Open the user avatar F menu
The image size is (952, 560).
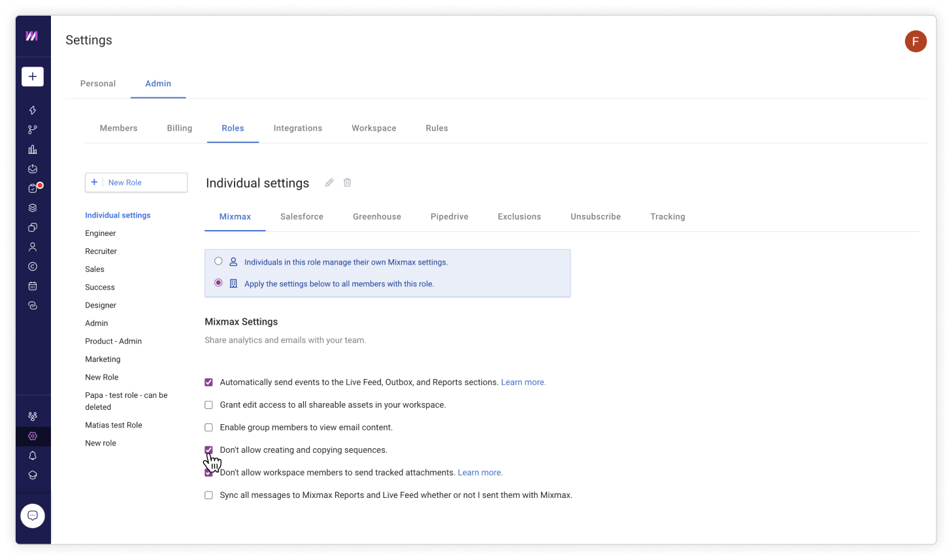(x=915, y=41)
